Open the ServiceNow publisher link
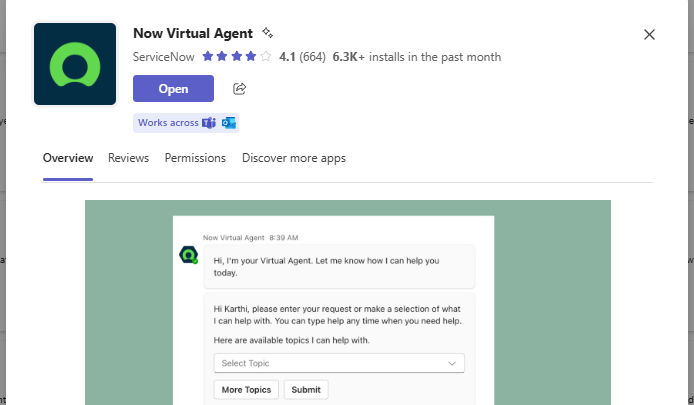The width and height of the screenshot is (694, 405). tap(164, 57)
